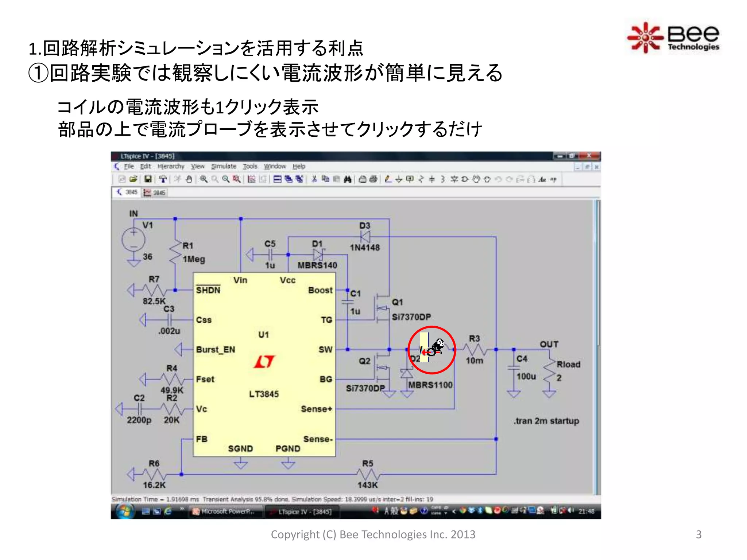
Task: Open the Simulate menu
Action: click(224, 166)
